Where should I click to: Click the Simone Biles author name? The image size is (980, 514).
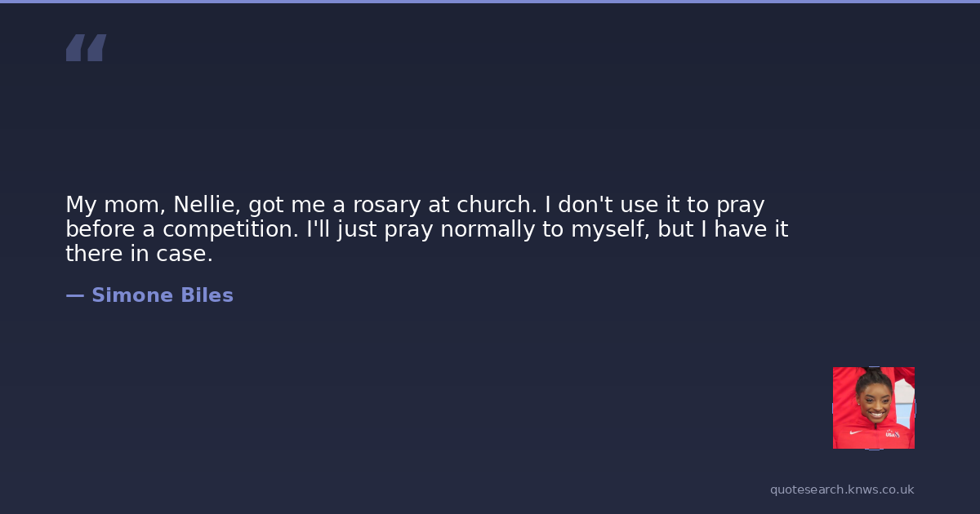tap(162, 295)
